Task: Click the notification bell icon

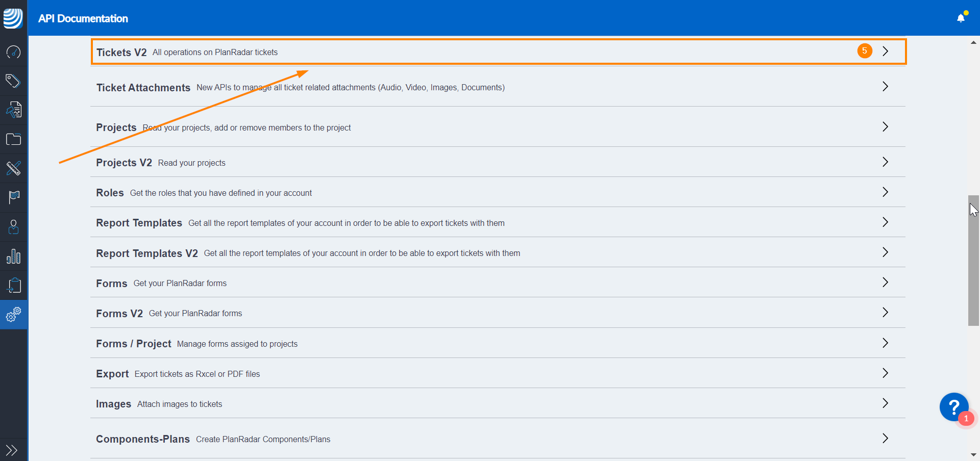Action: (x=961, y=18)
